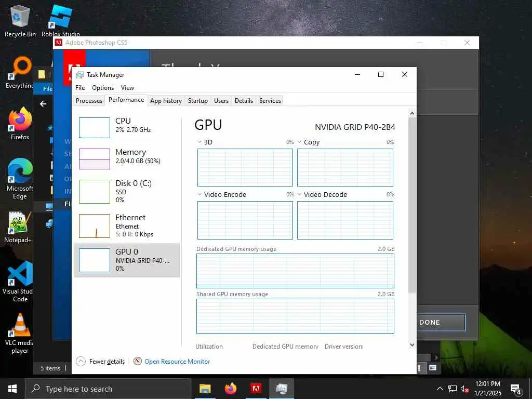Click the Open Resource Monitor link
The height and width of the screenshot is (399, 532).
pos(177,362)
